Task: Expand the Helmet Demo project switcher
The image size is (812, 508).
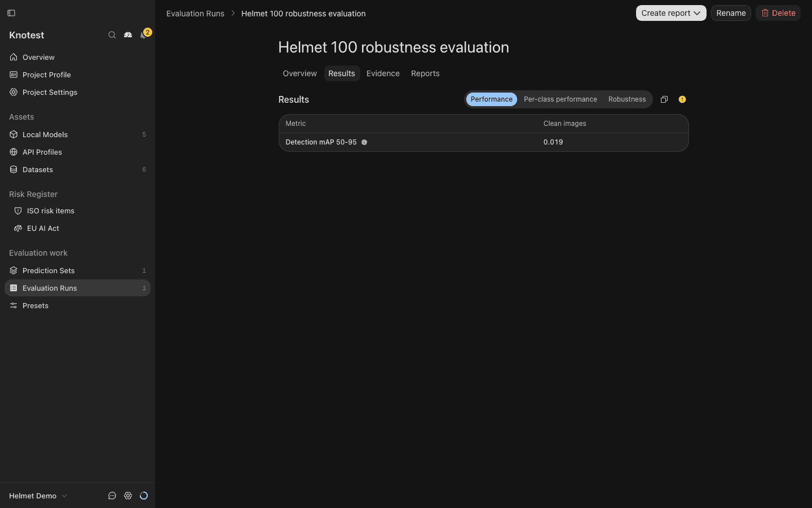Action: [x=38, y=496]
